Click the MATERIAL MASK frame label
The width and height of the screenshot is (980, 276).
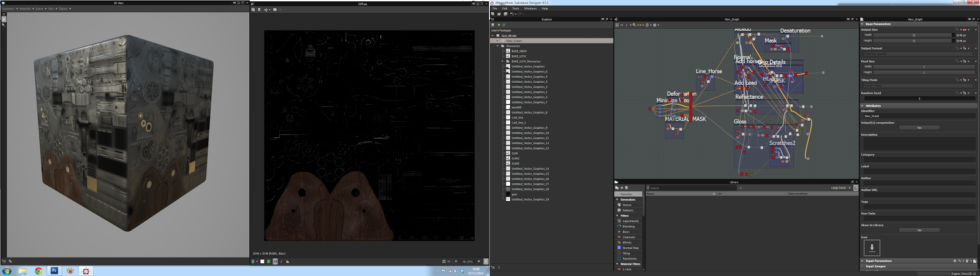tap(685, 119)
